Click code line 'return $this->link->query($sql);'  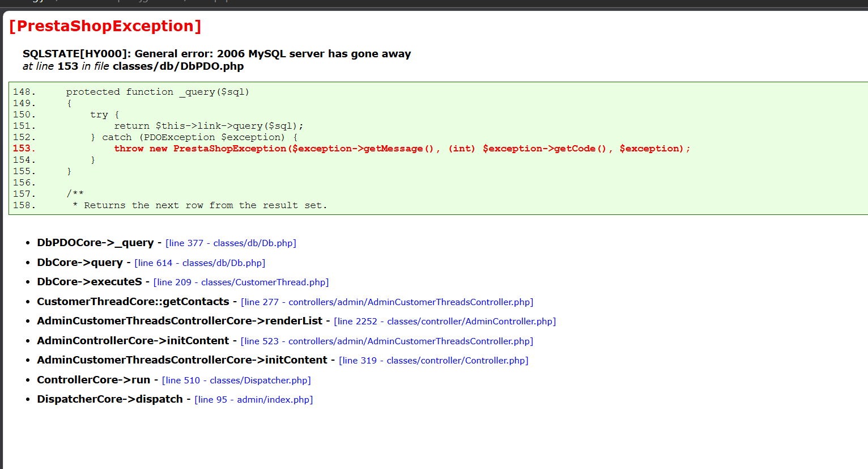(209, 126)
